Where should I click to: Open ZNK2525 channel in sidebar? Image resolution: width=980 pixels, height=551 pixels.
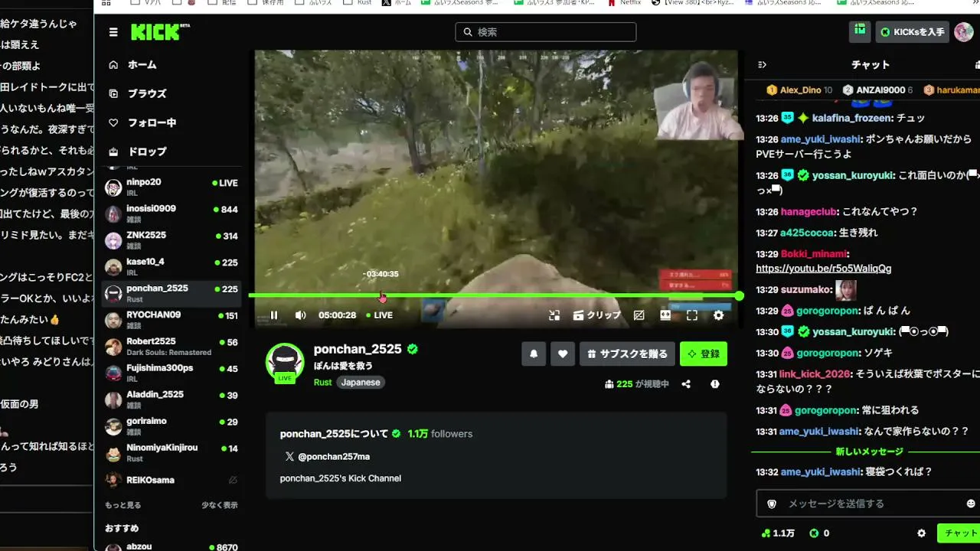tap(171, 240)
